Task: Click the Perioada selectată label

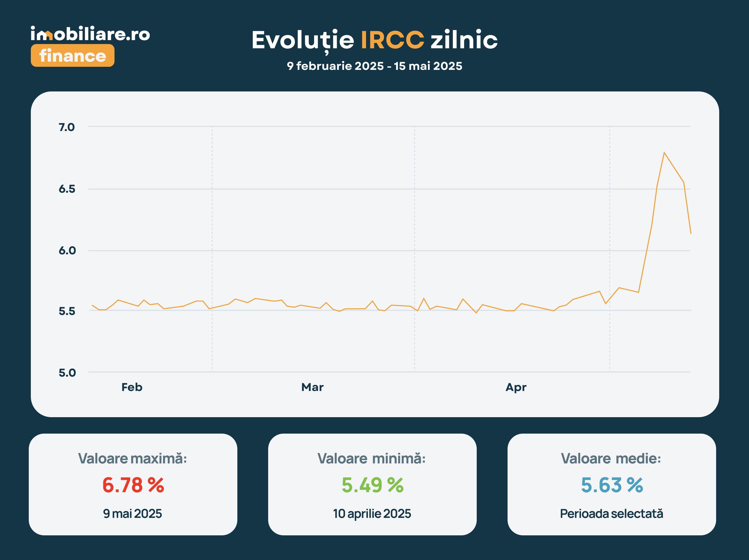Action: click(612, 513)
